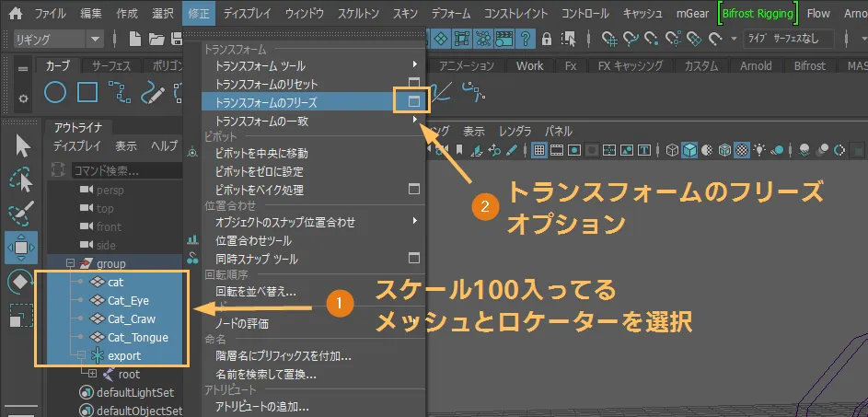Choose トランスフォームのフリーズ menu entry

(x=313, y=102)
